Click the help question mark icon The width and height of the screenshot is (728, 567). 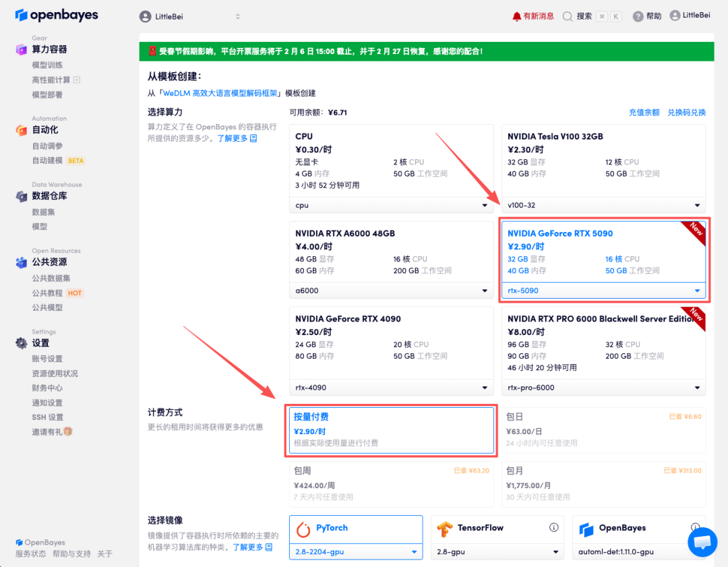click(638, 16)
